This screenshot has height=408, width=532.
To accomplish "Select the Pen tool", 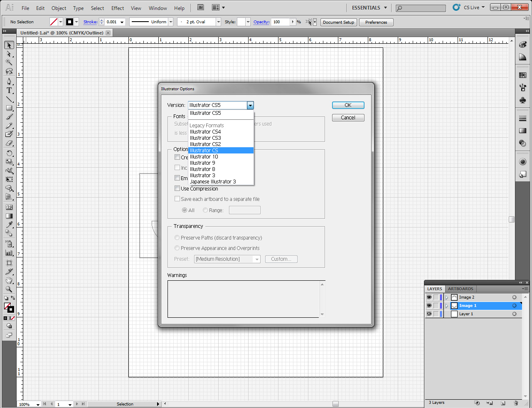I will pyautogui.click(x=9, y=82).
